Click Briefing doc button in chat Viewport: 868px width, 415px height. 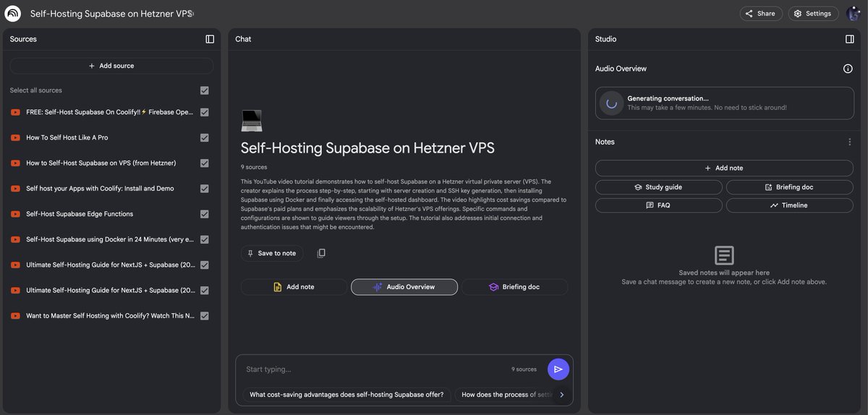click(x=515, y=287)
